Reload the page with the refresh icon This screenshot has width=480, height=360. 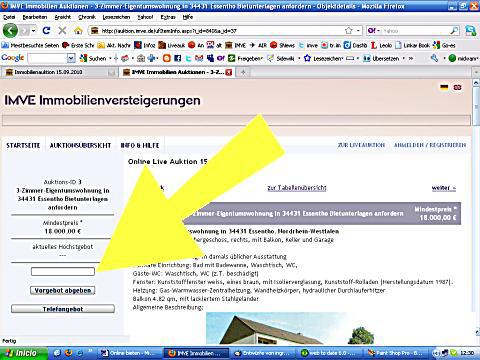click(46, 31)
